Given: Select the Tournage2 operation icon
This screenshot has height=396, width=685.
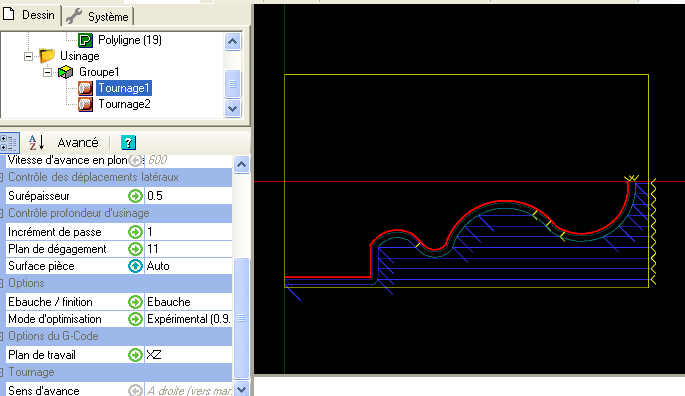Looking at the screenshot, I should point(85,104).
